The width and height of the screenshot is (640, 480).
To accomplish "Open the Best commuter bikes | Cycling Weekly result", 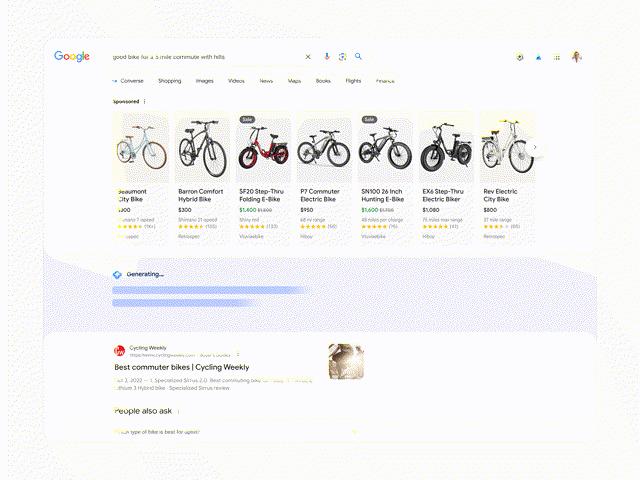I will [x=182, y=367].
